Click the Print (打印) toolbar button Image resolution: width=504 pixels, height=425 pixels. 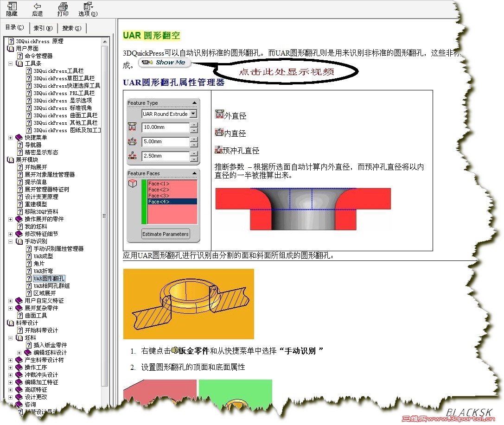pyautogui.click(x=63, y=9)
